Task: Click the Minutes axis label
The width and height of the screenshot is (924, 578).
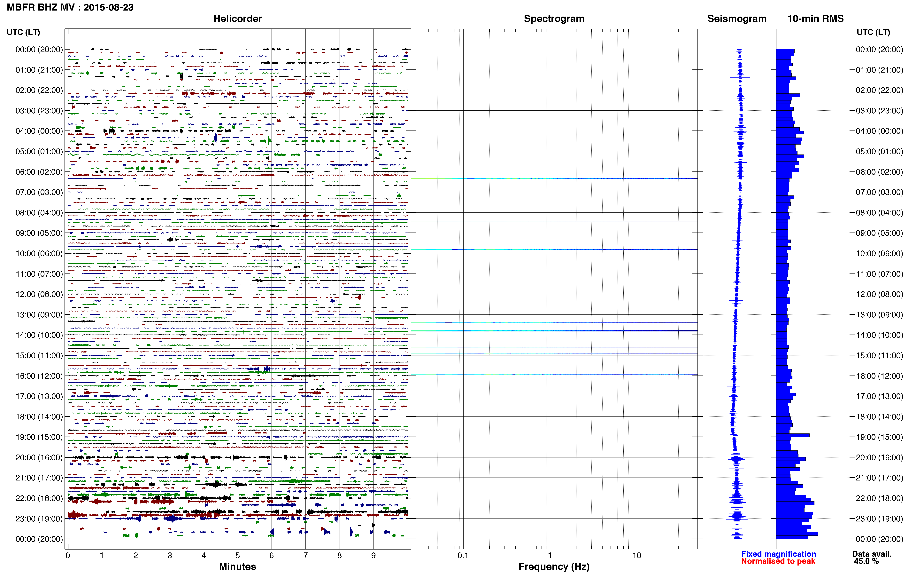Action: [x=238, y=566]
